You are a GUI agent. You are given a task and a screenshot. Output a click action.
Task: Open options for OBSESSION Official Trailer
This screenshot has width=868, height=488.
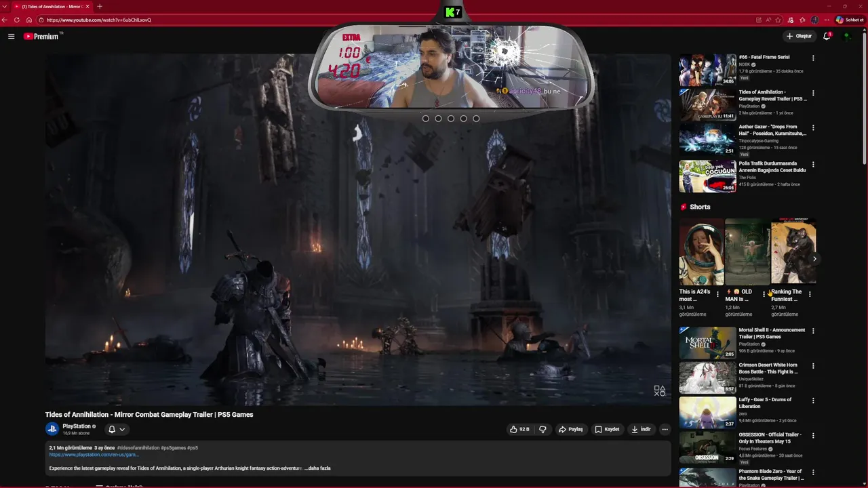point(813,435)
